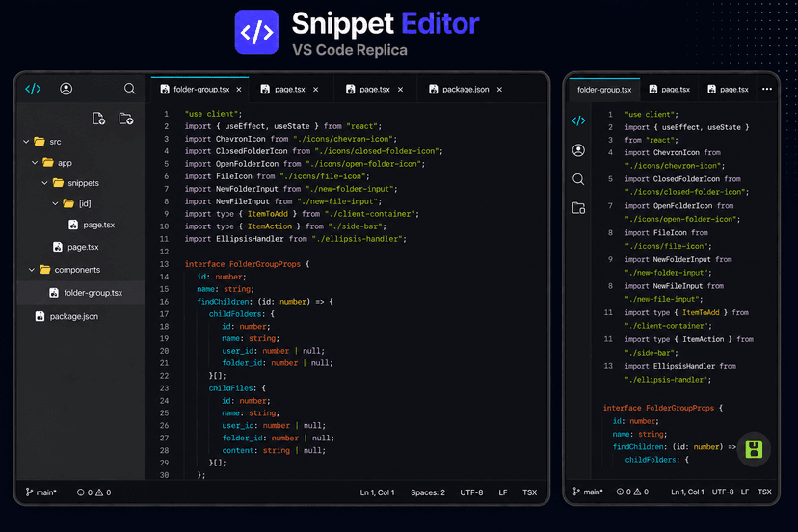Image resolution: width=798 pixels, height=532 pixels.
Task: Create new folder icon in explorer
Action: point(125,119)
